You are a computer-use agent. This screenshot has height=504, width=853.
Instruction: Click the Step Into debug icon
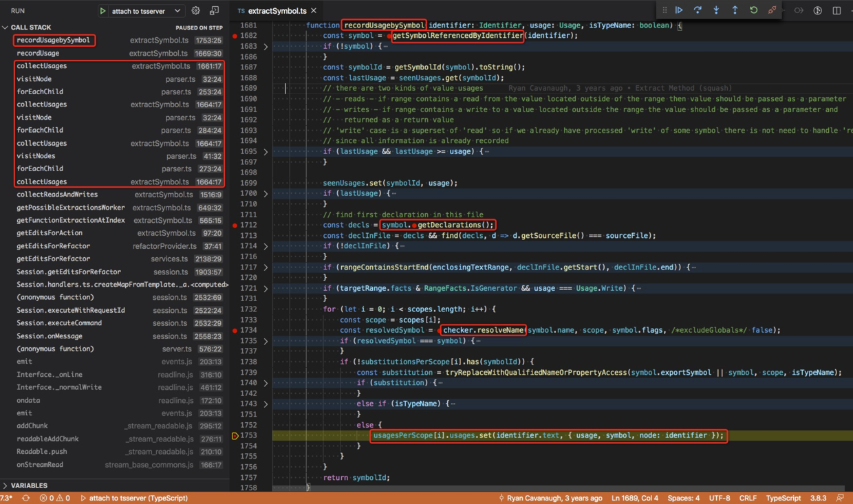pyautogui.click(x=716, y=10)
